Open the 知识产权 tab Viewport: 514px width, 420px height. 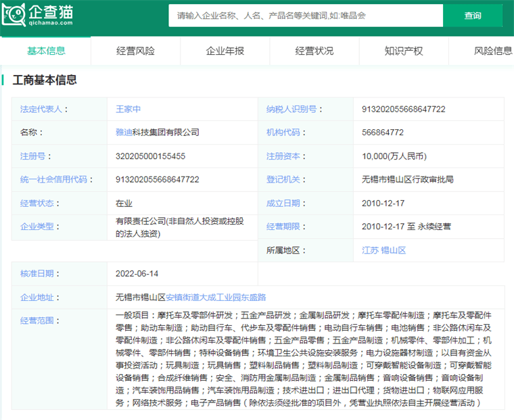coord(404,51)
